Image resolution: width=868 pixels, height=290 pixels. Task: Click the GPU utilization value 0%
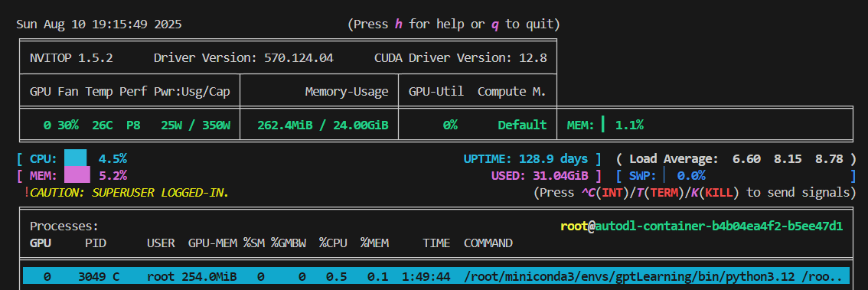[450, 125]
